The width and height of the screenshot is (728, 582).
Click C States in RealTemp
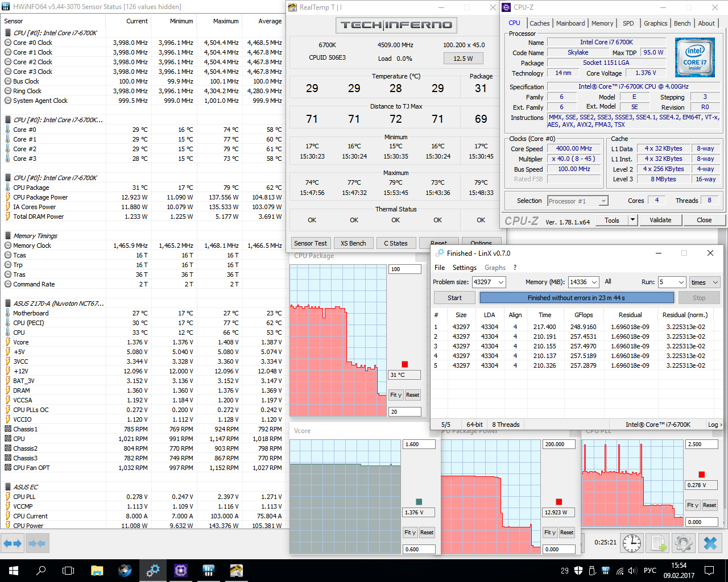(x=396, y=243)
